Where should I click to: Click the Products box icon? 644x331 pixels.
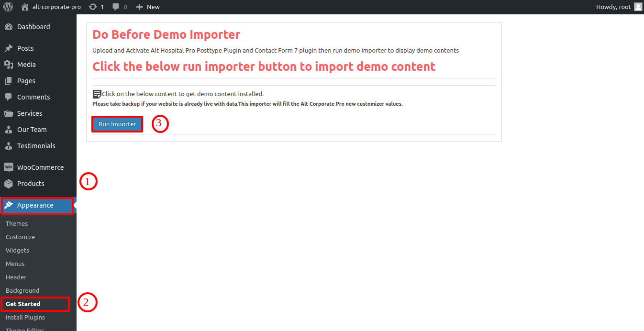[8, 184]
